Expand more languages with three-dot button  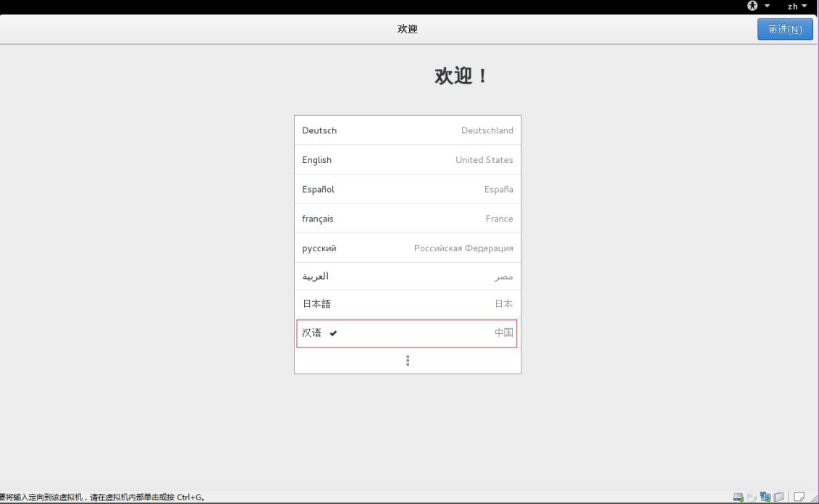[x=408, y=361]
